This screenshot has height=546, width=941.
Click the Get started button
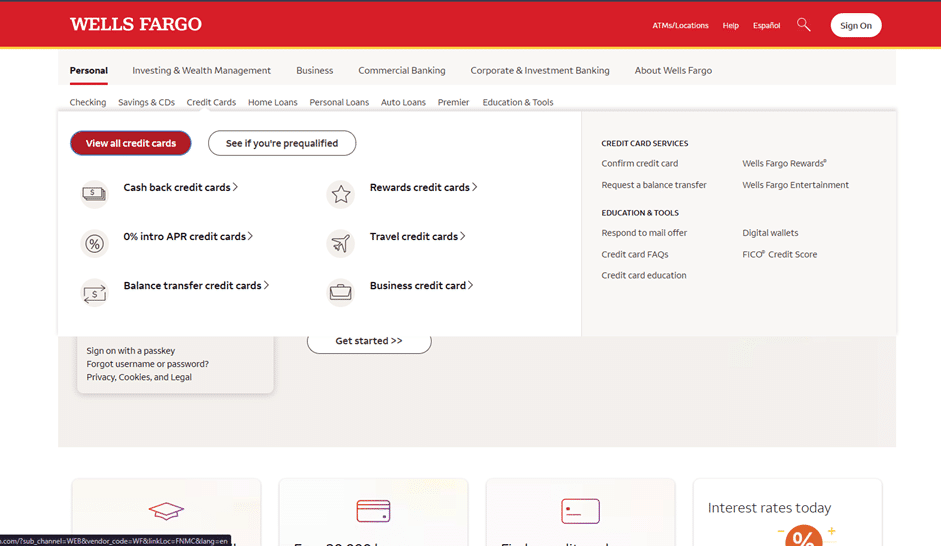pyautogui.click(x=369, y=341)
